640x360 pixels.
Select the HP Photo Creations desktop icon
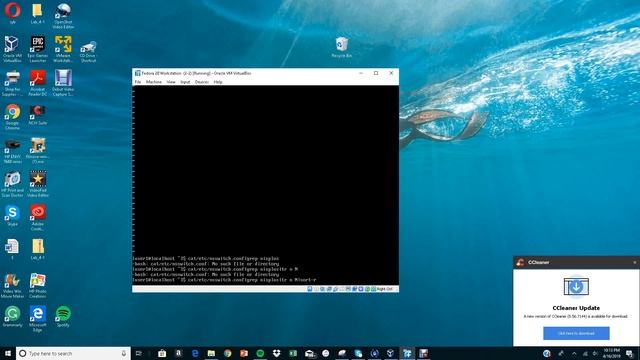38,286
